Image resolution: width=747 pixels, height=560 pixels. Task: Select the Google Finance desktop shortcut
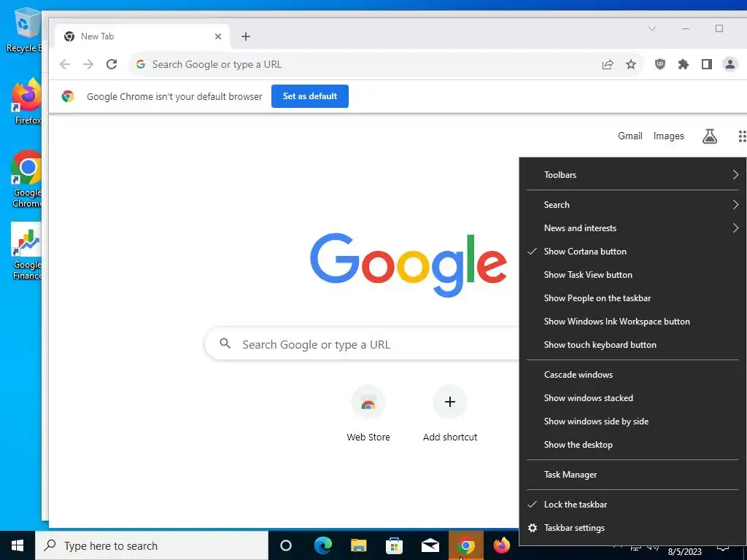(26, 251)
